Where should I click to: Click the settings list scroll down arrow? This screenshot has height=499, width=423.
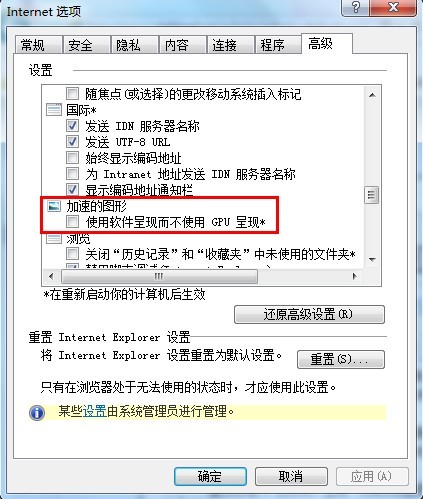click(x=372, y=259)
